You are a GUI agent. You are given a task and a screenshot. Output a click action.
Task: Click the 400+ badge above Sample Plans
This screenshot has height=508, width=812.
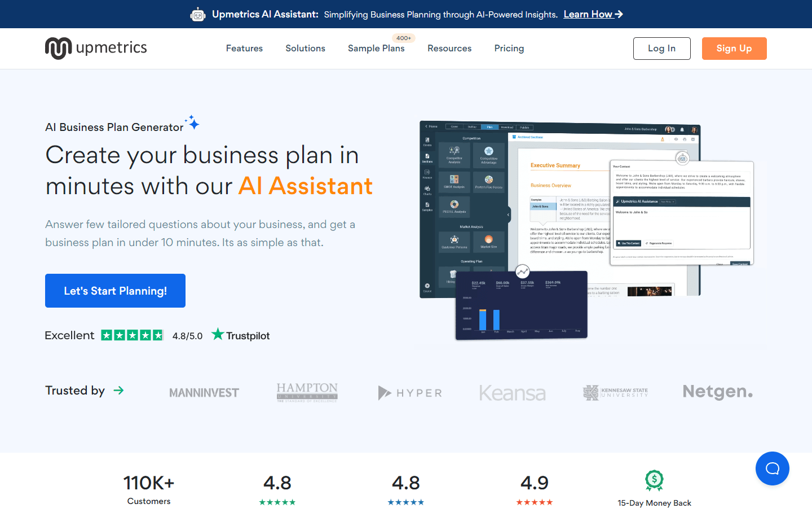[x=404, y=38]
